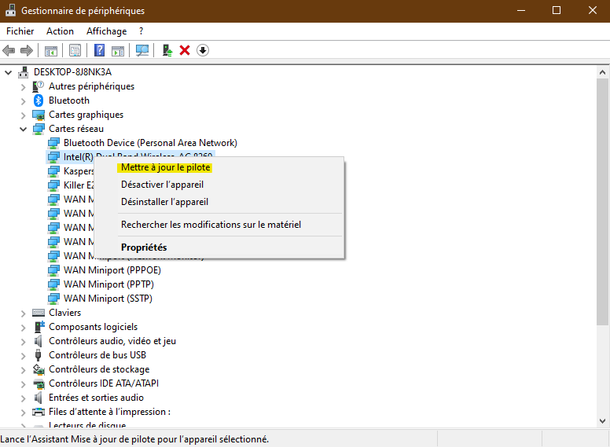Maximize the Device Manager window
This screenshot has height=447, width=610.
point(556,10)
